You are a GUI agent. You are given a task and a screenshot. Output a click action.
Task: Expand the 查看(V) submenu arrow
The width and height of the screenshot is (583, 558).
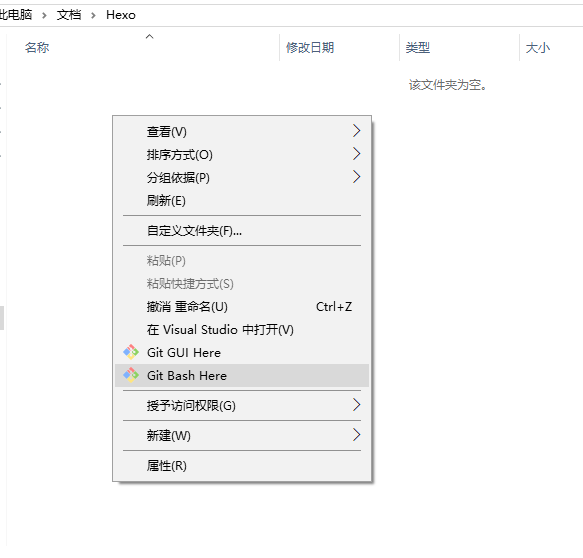(x=356, y=131)
